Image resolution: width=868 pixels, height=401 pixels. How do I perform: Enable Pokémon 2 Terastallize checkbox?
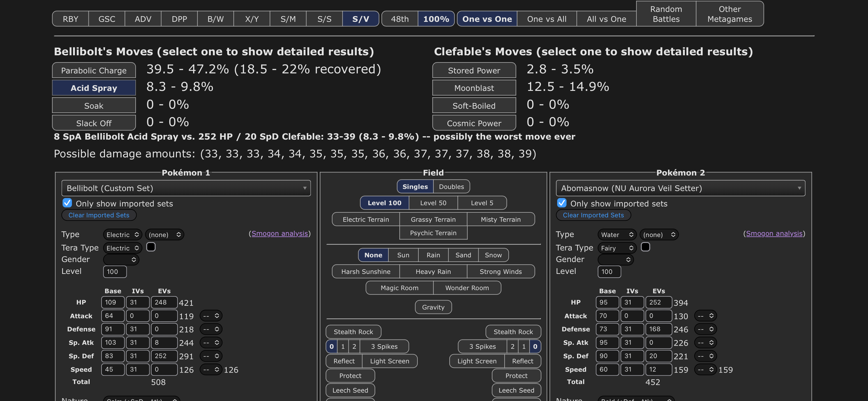(645, 247)
